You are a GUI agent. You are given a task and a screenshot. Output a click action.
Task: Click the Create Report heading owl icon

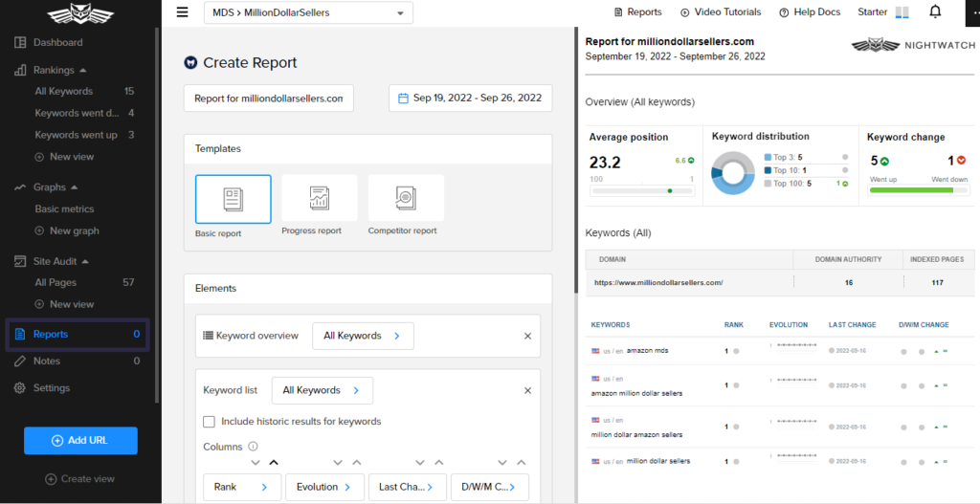190,62
